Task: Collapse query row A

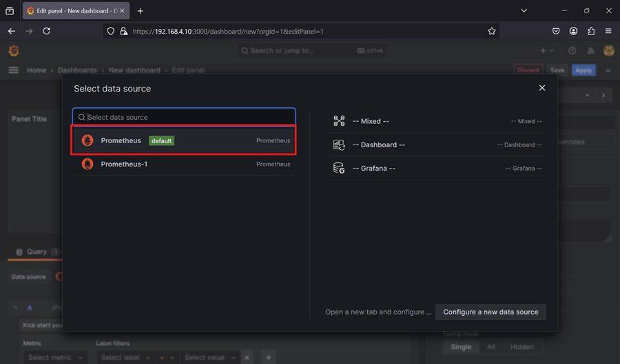Action: point(15,308)
